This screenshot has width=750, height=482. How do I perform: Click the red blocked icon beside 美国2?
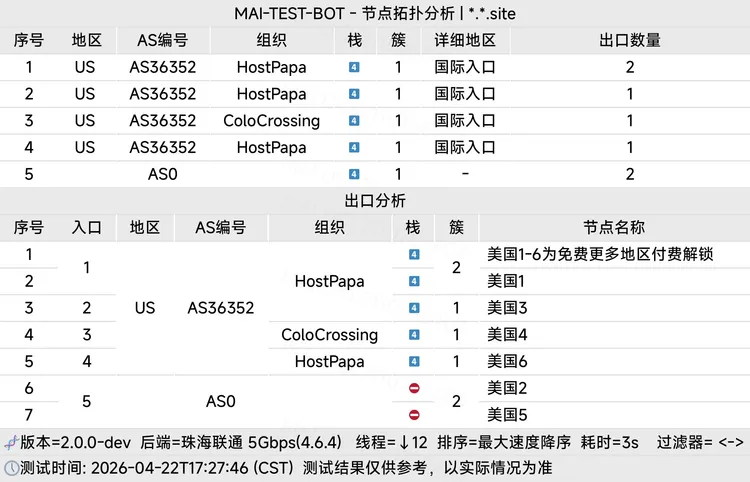[414, 388]
